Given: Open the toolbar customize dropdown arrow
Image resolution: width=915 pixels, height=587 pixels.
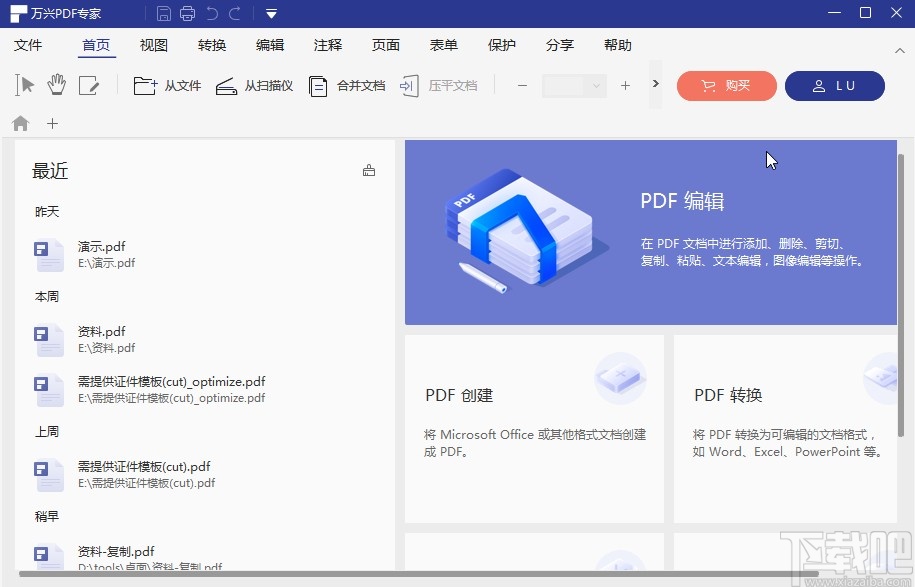Looking at the screenshot, I should (x=270, y=14).
